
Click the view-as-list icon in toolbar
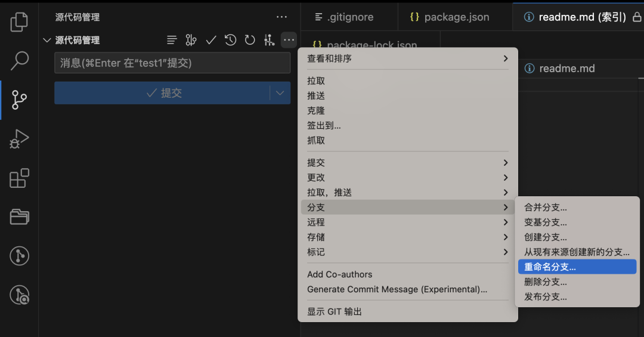pyautogui.click(x=172, y=40)
